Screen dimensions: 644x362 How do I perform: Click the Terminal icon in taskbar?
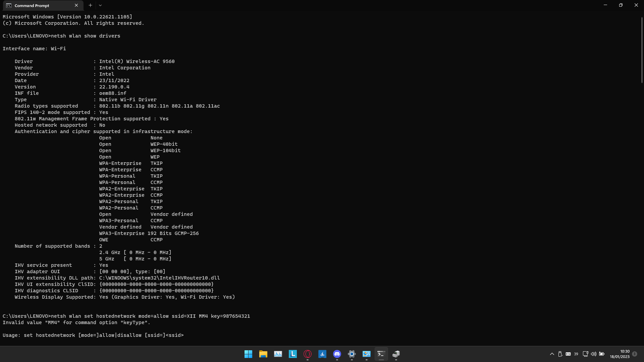click(x=381, y=354)
